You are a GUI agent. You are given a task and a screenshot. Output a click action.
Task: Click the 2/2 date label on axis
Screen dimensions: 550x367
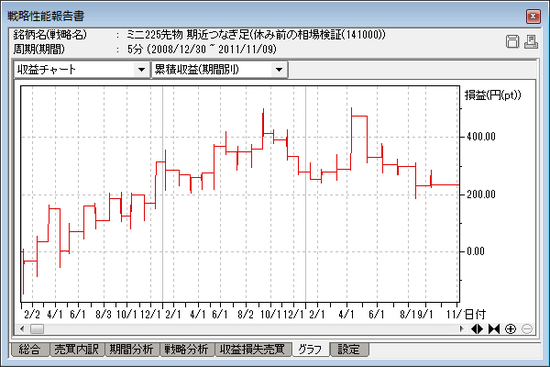click(32, 314)
